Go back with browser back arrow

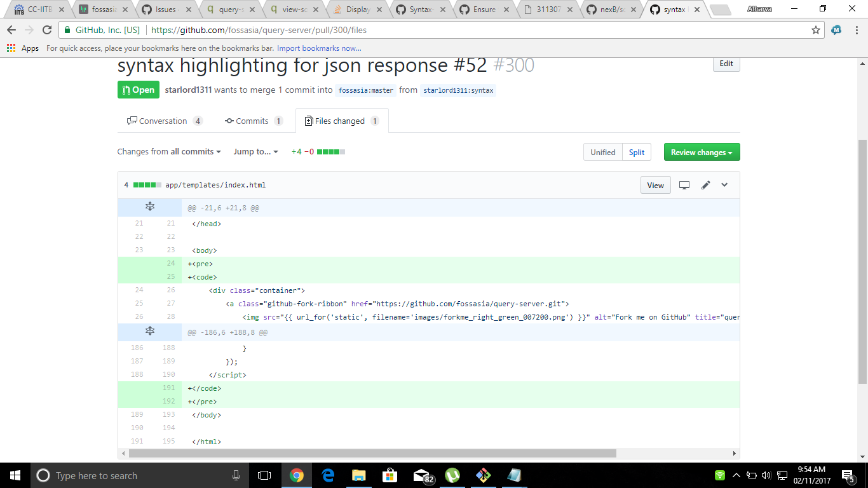(11, 30)
